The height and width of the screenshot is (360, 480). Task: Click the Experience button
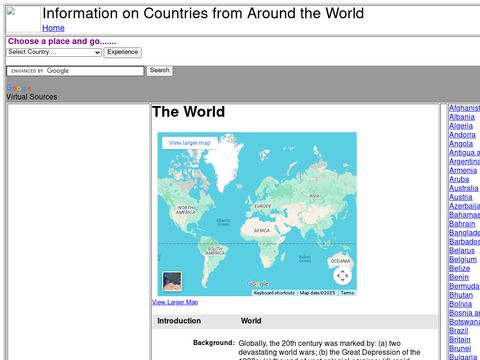pyautogui.click(x=122, y=52)
